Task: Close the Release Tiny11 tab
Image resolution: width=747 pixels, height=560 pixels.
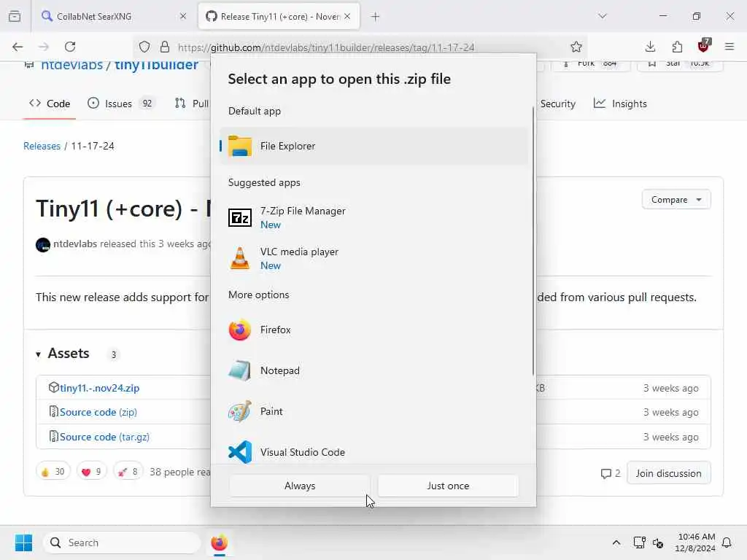Action: click(x=347, y=17)
